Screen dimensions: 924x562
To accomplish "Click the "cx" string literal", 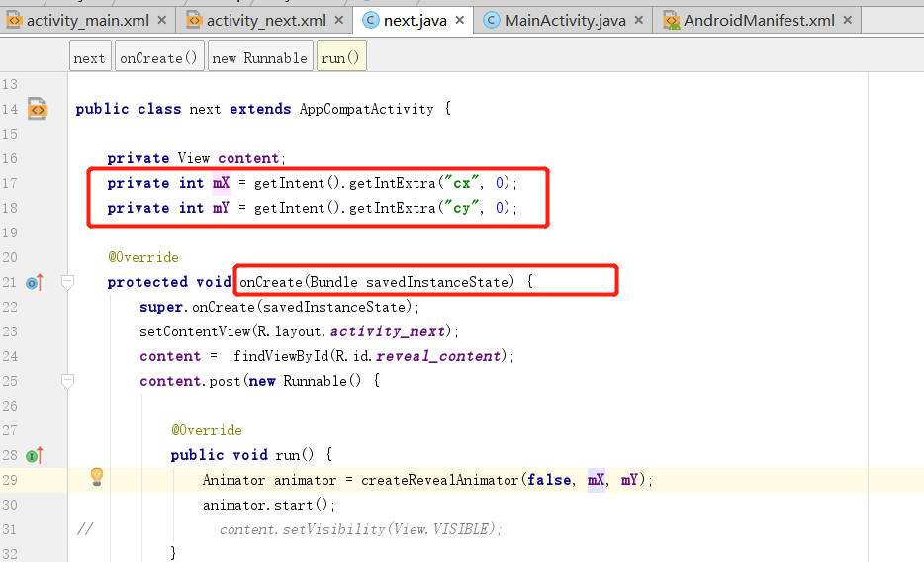I will (461, 183).
